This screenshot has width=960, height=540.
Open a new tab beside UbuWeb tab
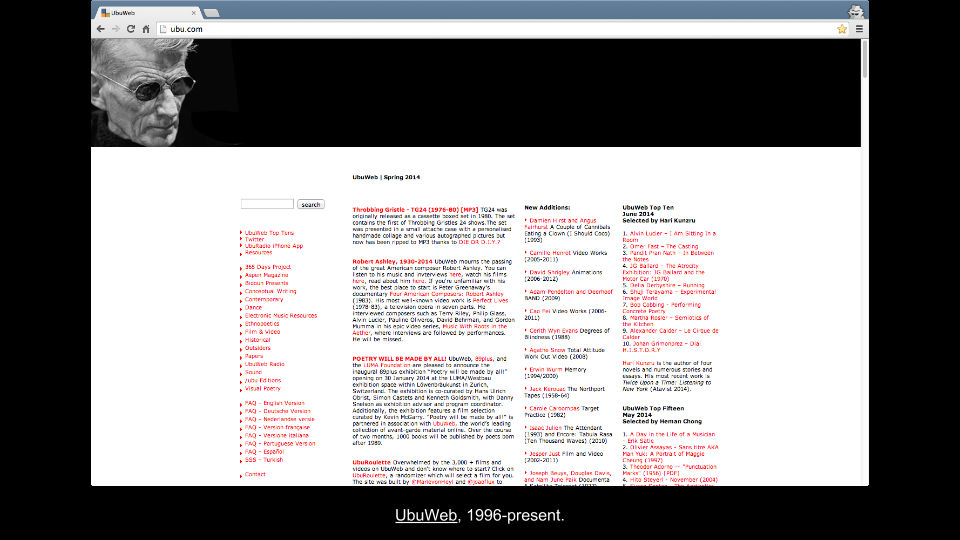[x=212, y=13]
